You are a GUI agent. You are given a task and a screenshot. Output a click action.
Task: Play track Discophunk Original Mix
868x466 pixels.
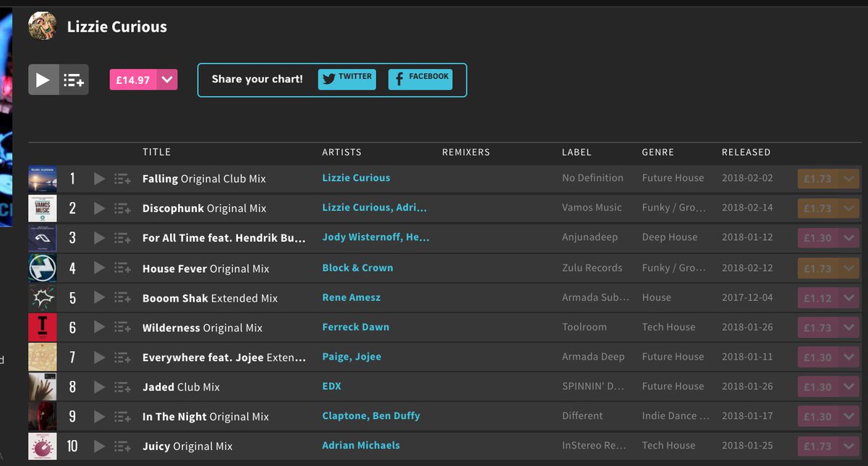(x=100, y=208)
